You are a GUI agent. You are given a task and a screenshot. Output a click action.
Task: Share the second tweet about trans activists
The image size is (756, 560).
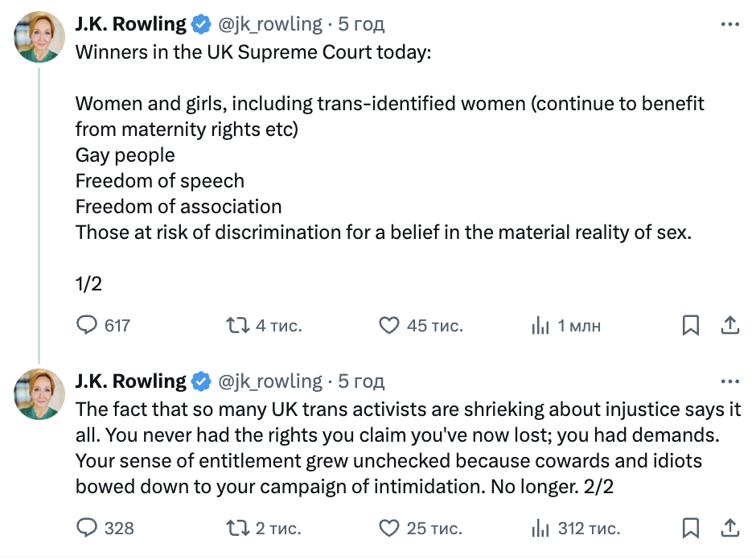click(x=730, y=528)
